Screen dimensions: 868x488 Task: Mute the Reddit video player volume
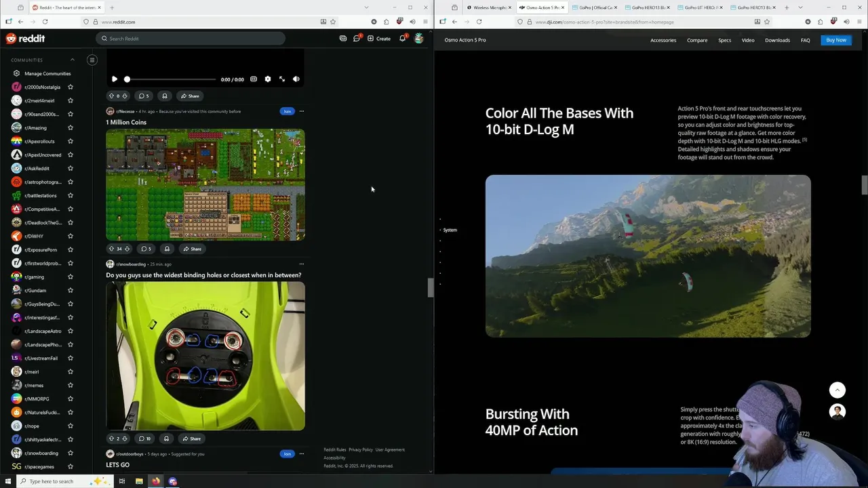[296, 79]
